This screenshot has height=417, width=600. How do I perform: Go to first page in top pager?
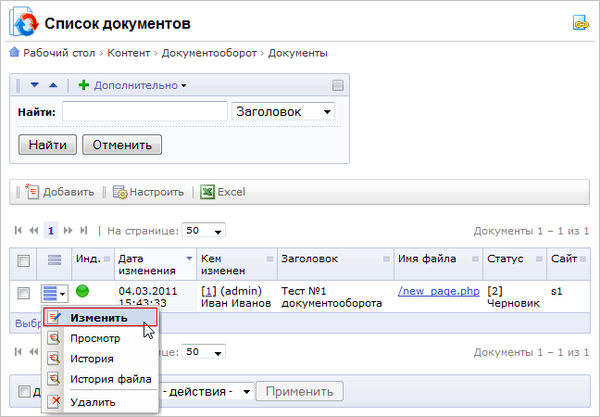[18, 230]
